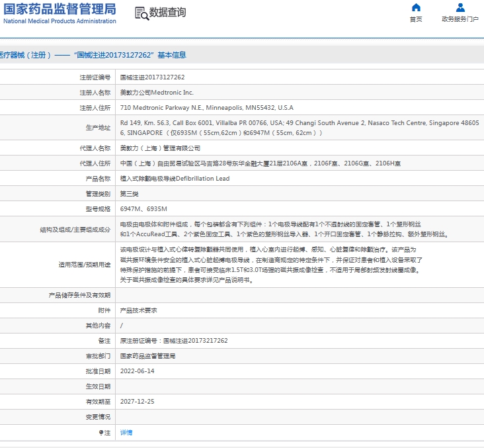Viewport: 484px width, 448px height.
Task: Click the 结构及组成/主要组成成分 label
Action: coord(75,230)
